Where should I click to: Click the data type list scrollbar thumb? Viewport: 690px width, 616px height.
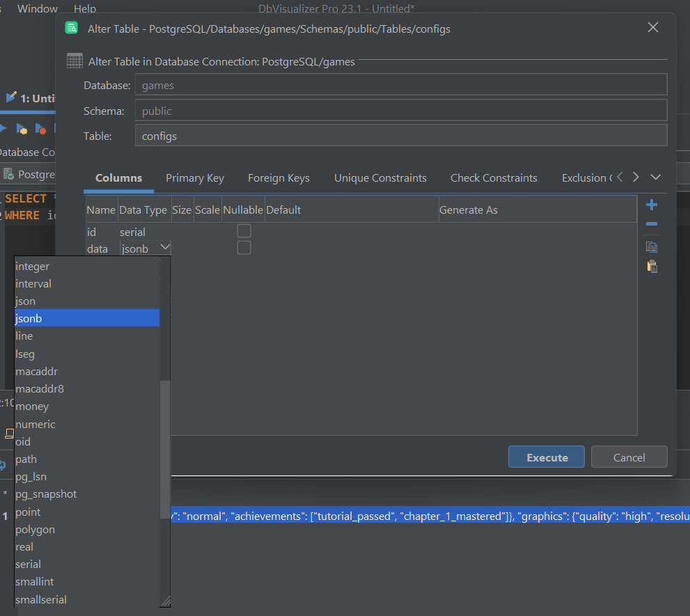click(x=165, y=449)
